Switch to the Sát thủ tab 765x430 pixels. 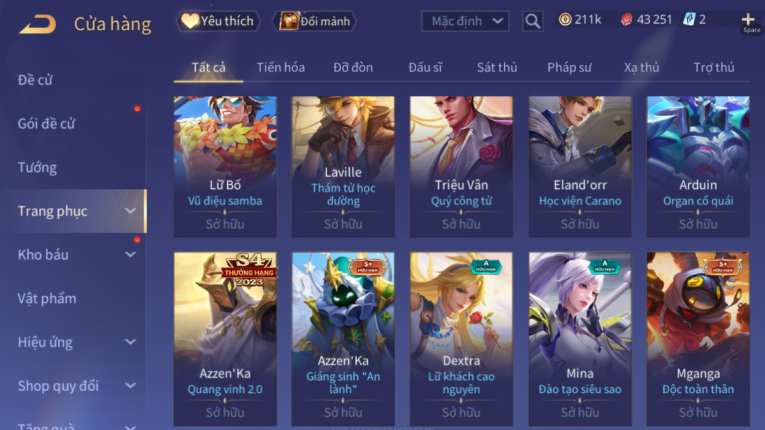click(x=497, y=67)
